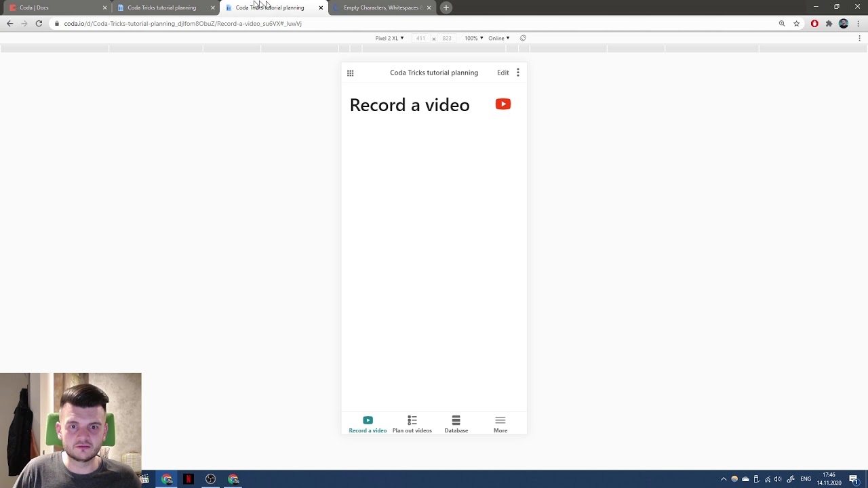Click the zoom magnifier icon in the address bar
Image resolution: width=868 pixels, height=488 pixels.
coord(782,23)
